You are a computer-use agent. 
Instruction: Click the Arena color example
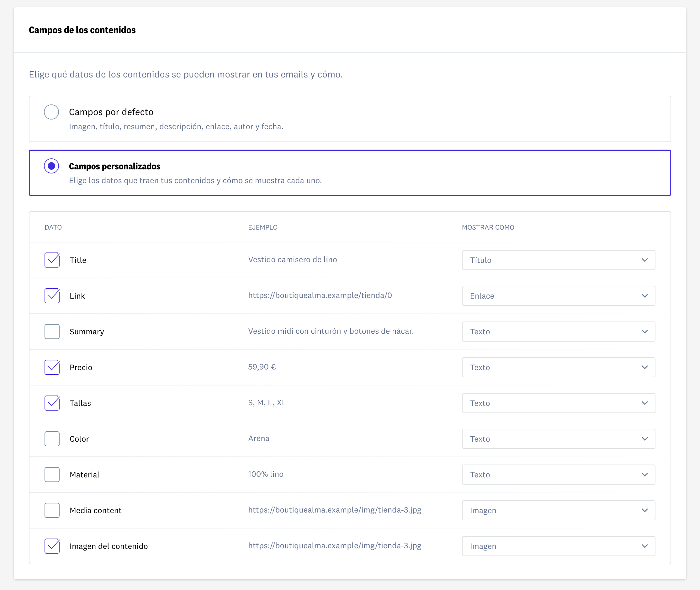(x=258, y=439)
